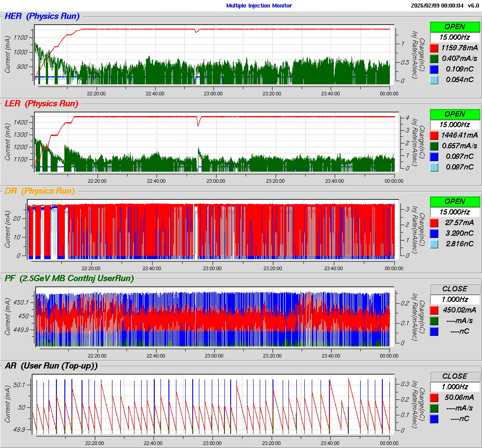Screen dimensions: 482x448
Task: Click the LER OPEN status indicator
Action: 455,114
